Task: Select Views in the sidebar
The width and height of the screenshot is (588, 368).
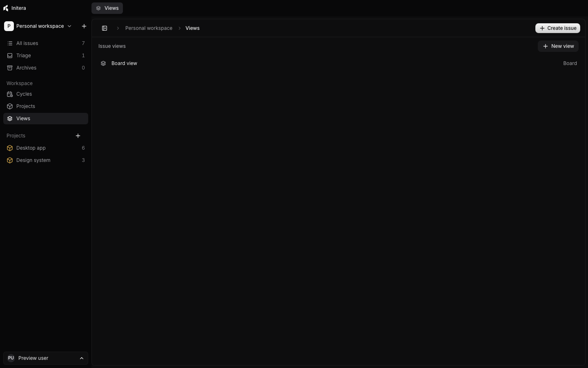Action: point(46,119)
